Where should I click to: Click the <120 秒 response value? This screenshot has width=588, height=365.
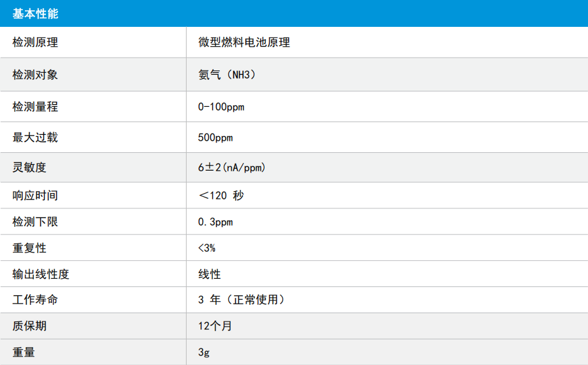(x=221, y=196)
